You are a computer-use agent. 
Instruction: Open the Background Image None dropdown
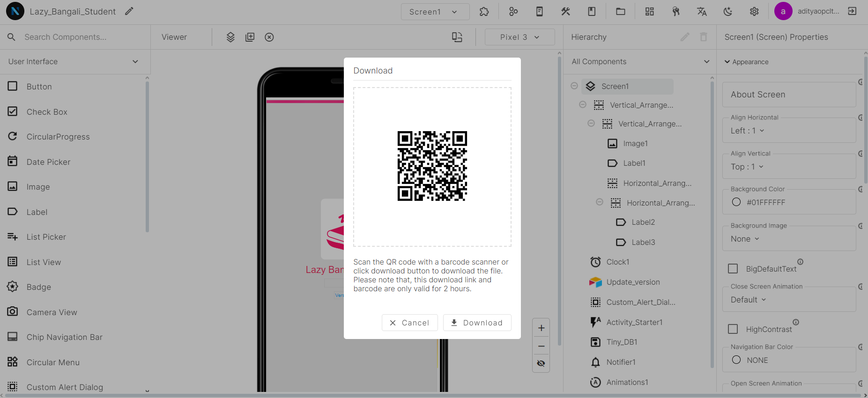789,239
